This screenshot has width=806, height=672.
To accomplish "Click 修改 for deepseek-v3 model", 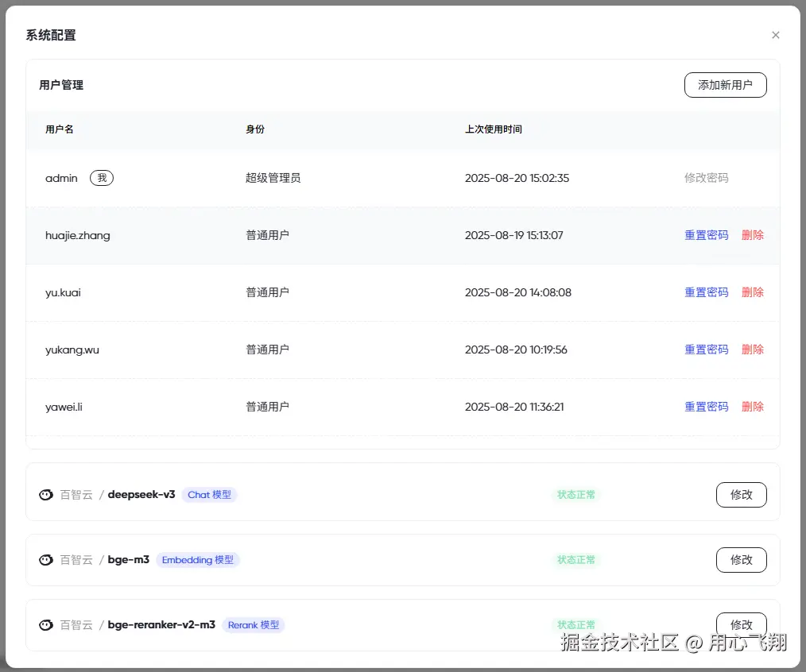I will click(x=742, y=495).
